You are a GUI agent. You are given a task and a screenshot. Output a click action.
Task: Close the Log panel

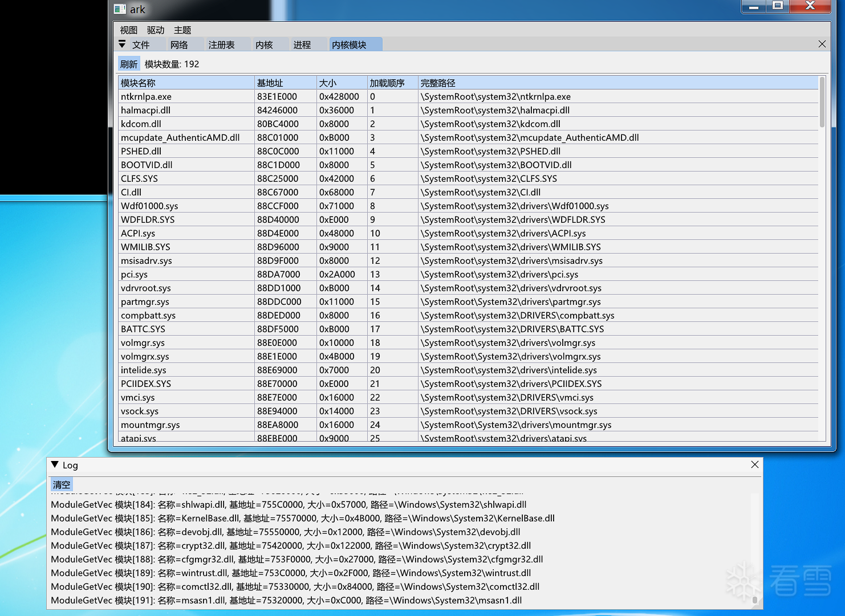click(x=754, y=464)
